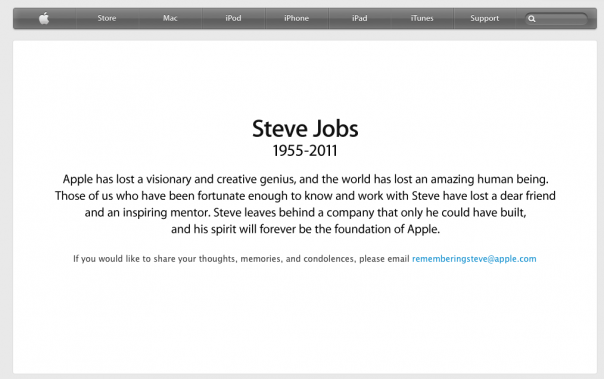Open the iPod navigation tab

[233, 18]
